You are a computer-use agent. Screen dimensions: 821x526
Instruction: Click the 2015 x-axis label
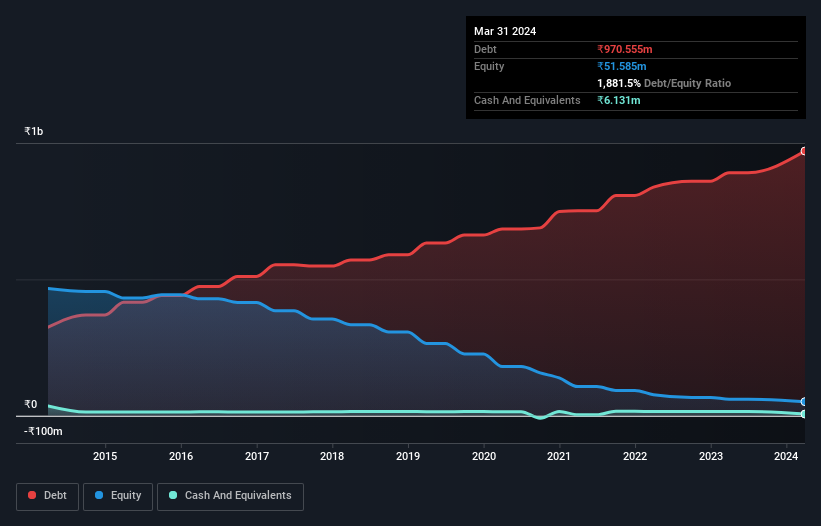105,456
